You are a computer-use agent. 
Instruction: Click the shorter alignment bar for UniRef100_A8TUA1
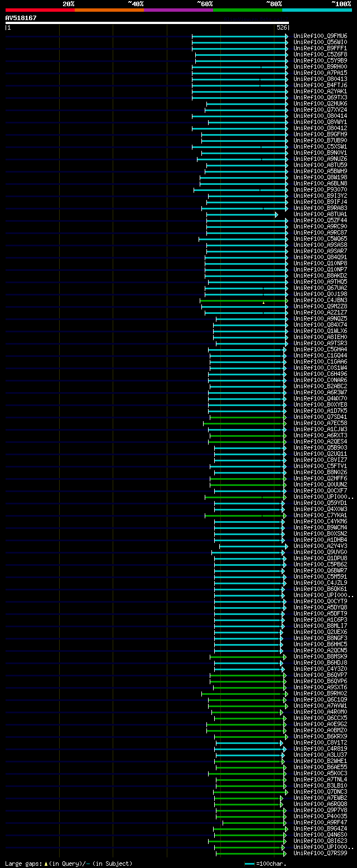[242, 214]
